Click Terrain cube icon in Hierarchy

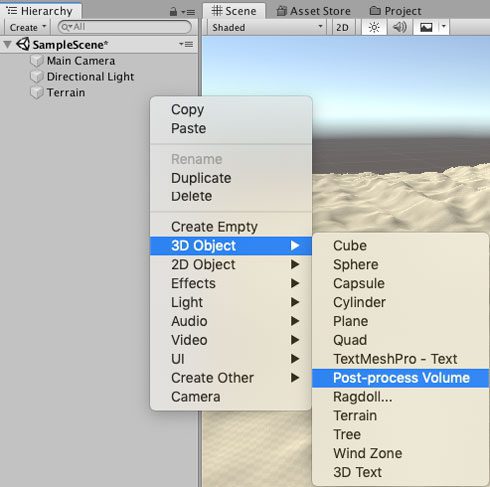[x=36, y=93]
